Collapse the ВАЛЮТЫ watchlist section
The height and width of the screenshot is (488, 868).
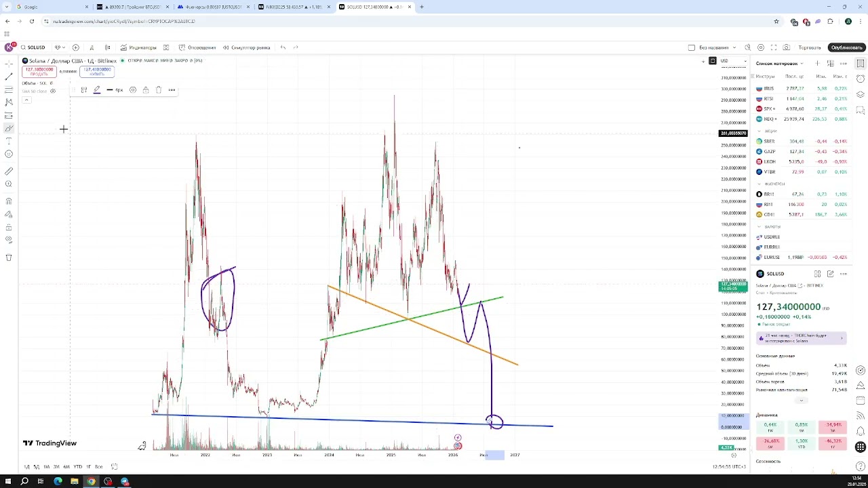[x=759, y=226]
